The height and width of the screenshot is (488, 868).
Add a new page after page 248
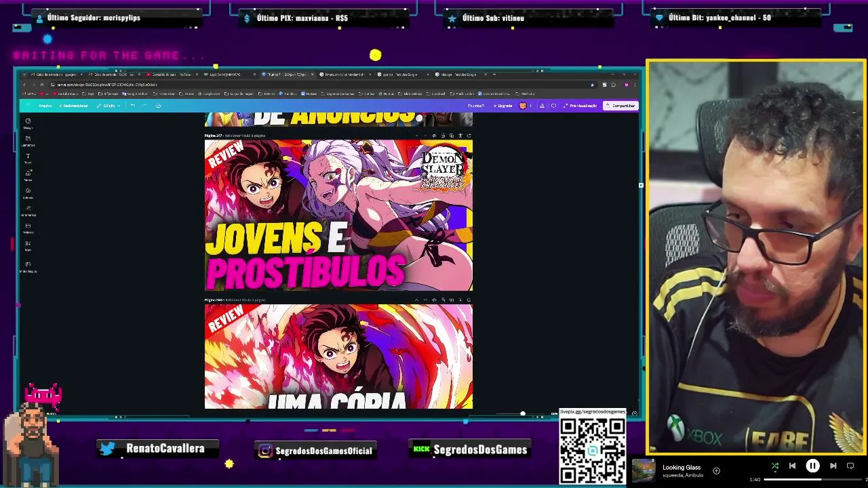point(469,300)
